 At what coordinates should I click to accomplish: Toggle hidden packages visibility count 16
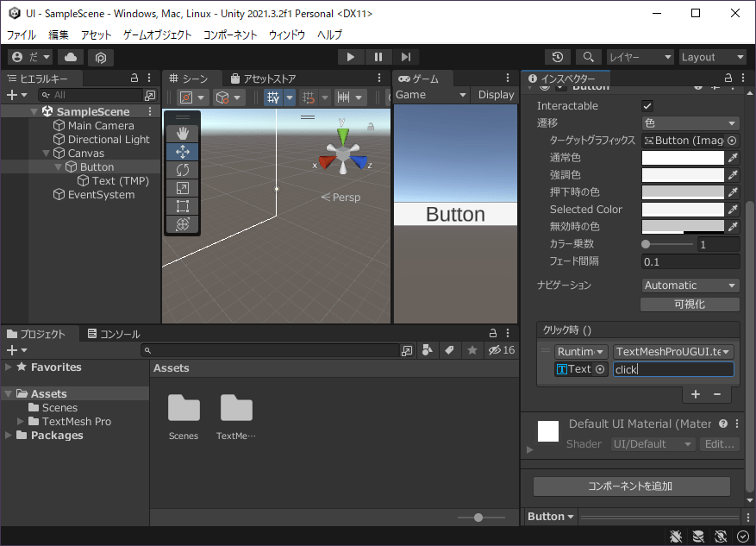click(502, 350)
